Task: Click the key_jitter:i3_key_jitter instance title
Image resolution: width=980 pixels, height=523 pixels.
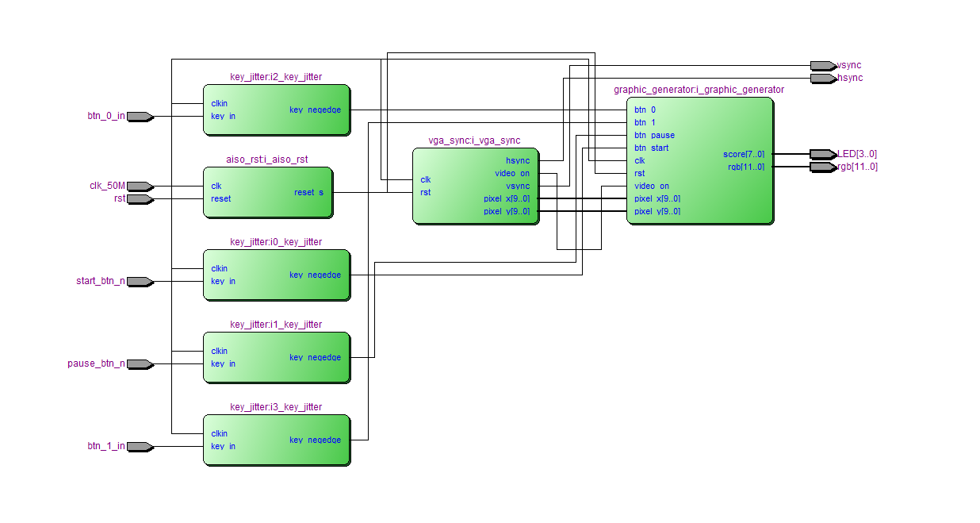Action: point(276,407)
